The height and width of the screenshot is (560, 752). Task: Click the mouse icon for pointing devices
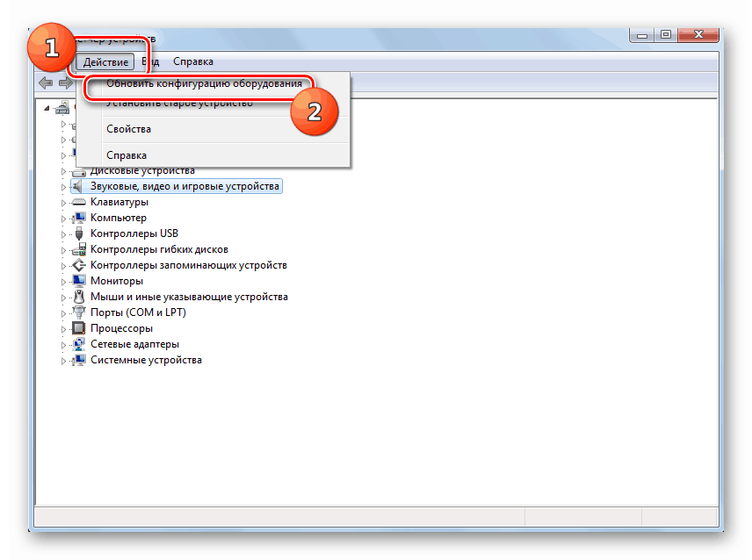tap(78, 297)
